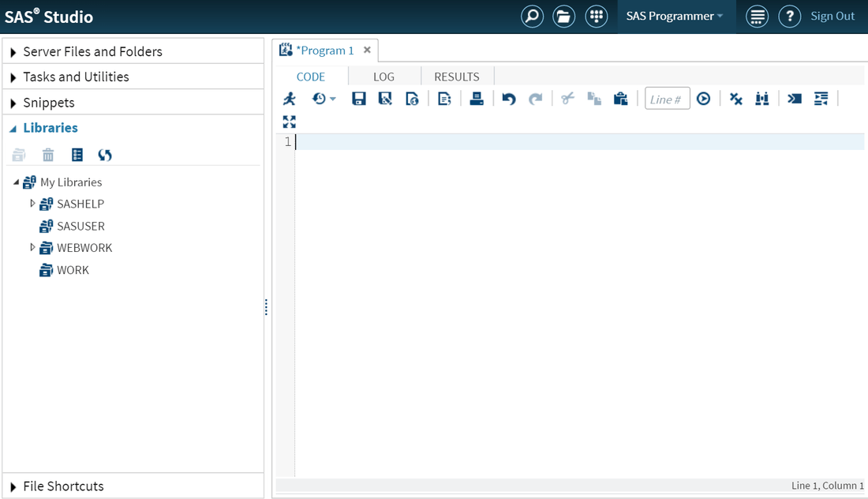The image size is (868, 499).
Task: Click the Go to line arrow button
Action: point(704,99)
